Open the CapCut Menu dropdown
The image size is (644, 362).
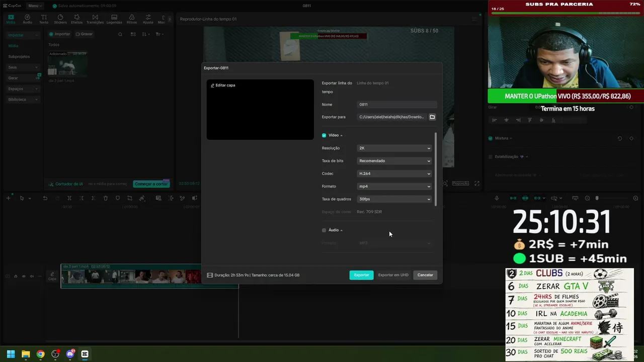point(34,6)
